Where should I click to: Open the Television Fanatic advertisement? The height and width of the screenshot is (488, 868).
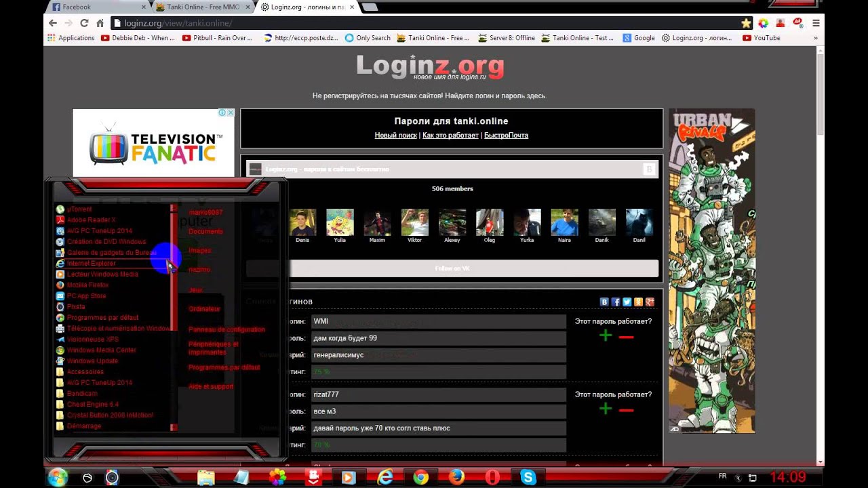click(153, 142)
